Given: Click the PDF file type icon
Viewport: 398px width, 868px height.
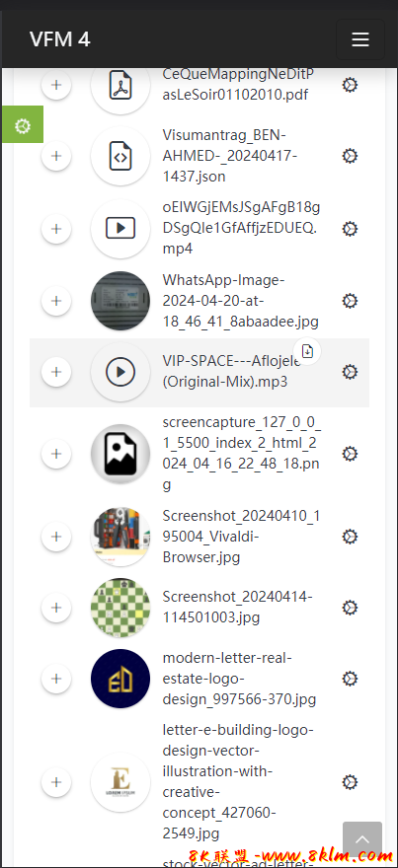Looking at the screenshot, I should [120, 85].
